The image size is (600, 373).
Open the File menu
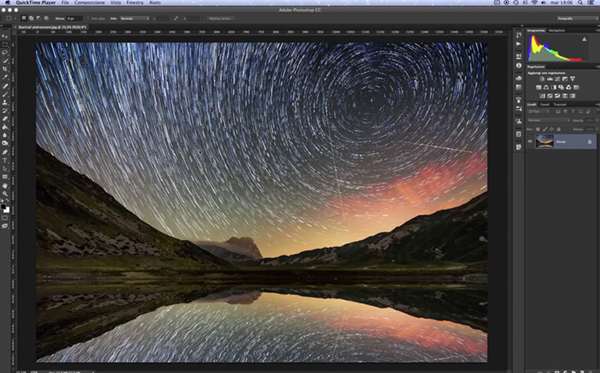pyautogui.click(x=65, y=2)
